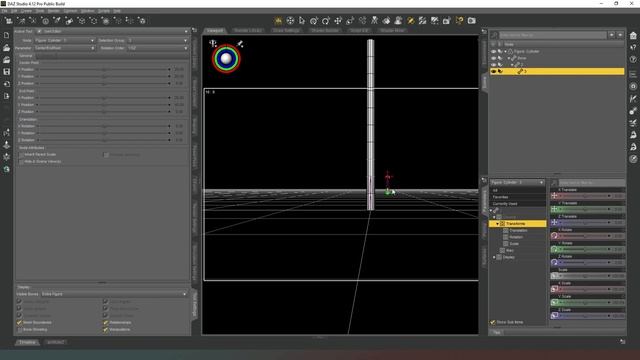
Task: Select Scale under Transforms
Action: tap(514, 244)
